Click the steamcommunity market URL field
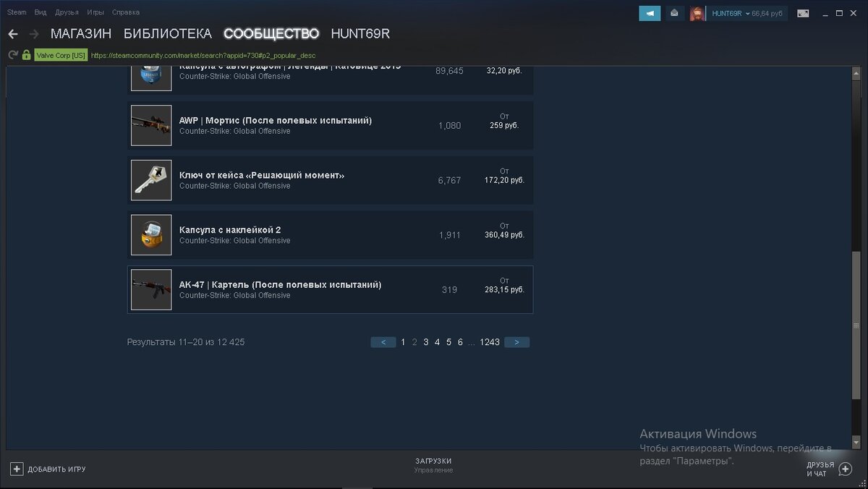 click(203, 55)
